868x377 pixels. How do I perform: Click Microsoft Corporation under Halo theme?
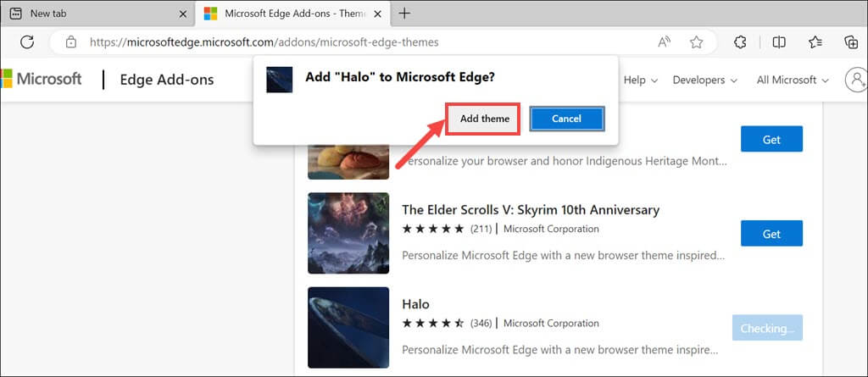[551, 324]
